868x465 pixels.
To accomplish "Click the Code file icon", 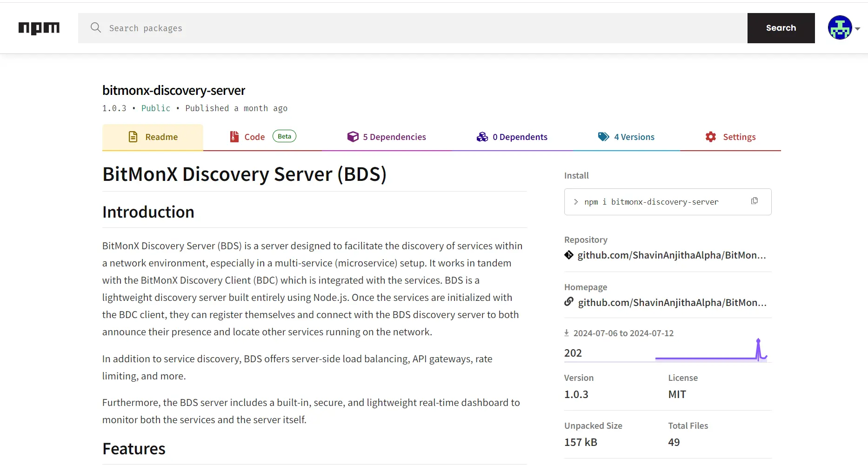I will [x=234, y=137].
